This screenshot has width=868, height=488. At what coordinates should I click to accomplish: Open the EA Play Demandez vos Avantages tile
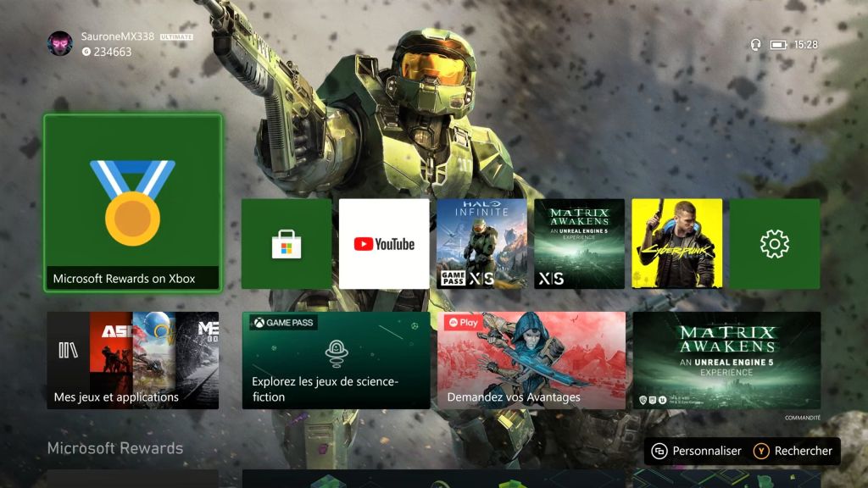[x=531, y=360]
